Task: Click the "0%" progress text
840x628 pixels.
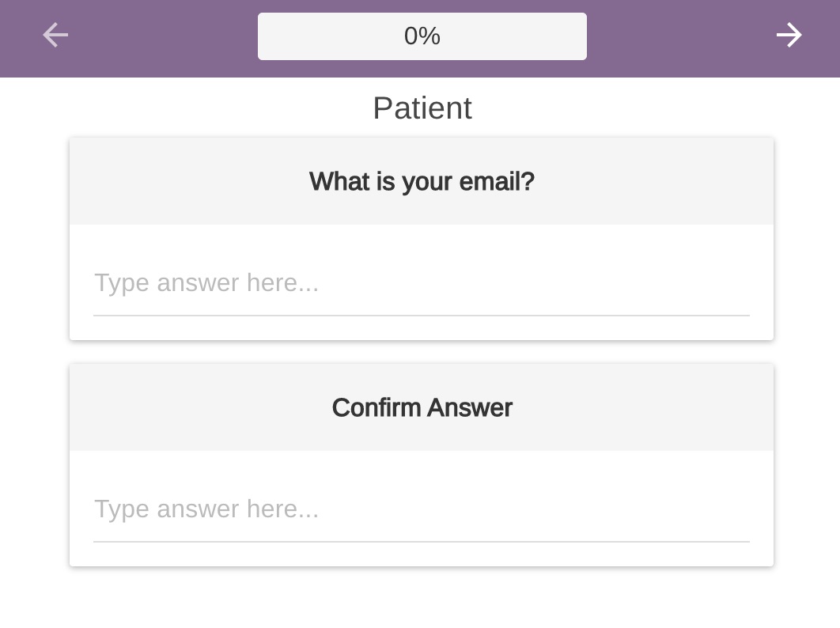Action: point(422,36)
